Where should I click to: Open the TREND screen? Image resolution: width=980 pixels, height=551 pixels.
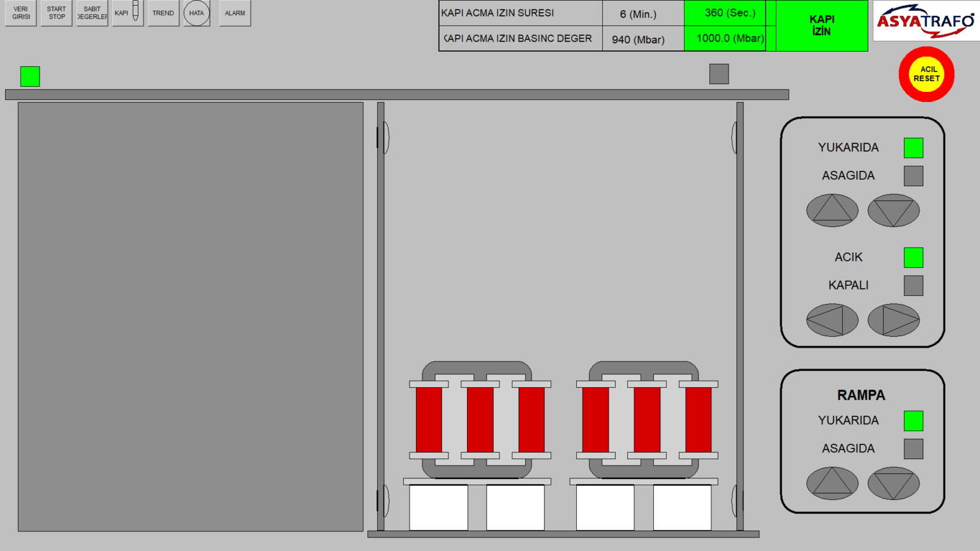click(x=163, y=13)
